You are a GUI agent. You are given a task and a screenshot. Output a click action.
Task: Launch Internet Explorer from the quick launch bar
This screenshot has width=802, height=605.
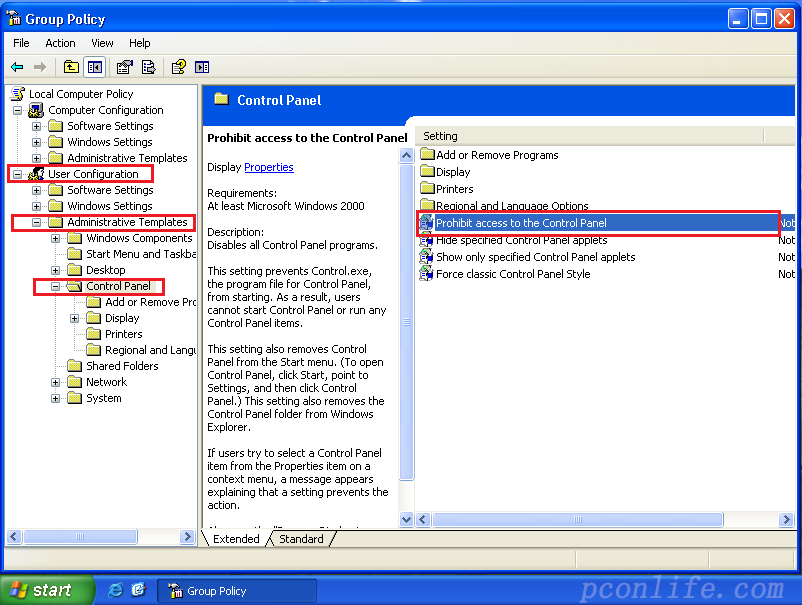tap(116, 590)
